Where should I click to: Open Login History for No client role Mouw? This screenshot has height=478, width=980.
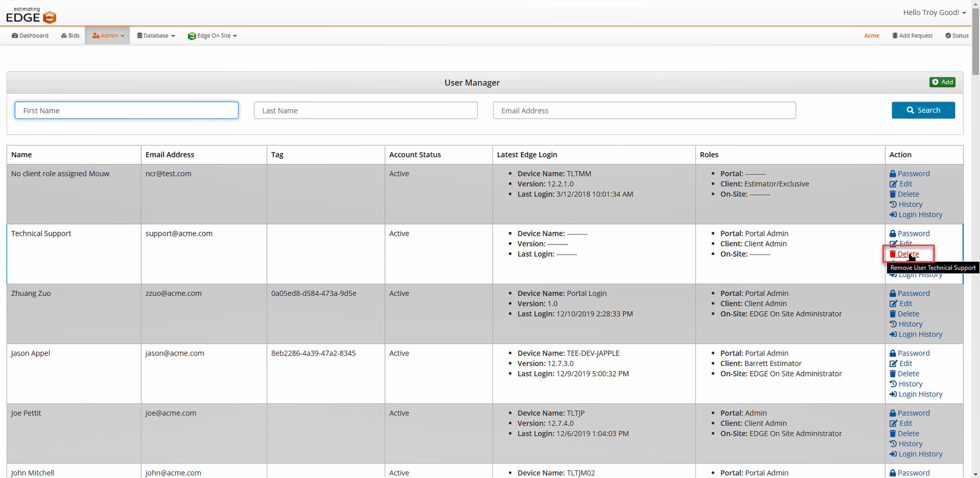(x=915, y=215)
